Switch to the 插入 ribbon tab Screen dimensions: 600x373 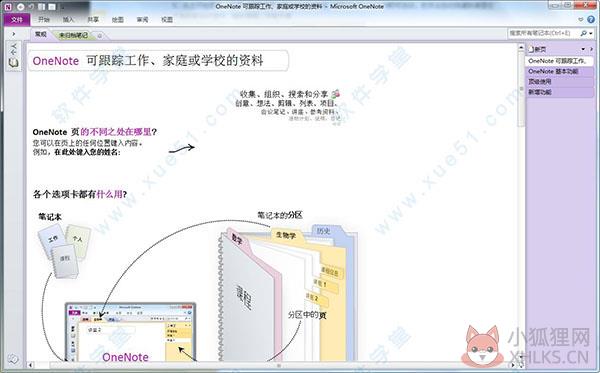[x=68, y=20]
